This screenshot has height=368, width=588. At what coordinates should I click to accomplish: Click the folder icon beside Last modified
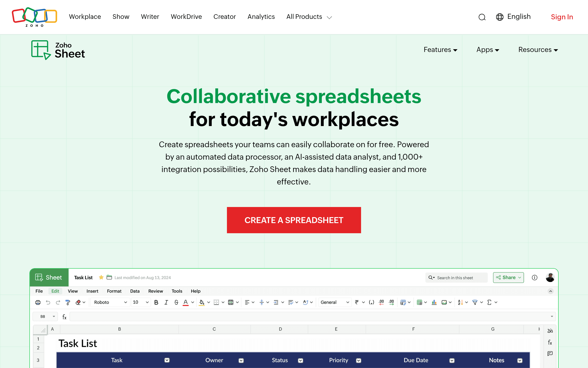click(x=109, y=277)
